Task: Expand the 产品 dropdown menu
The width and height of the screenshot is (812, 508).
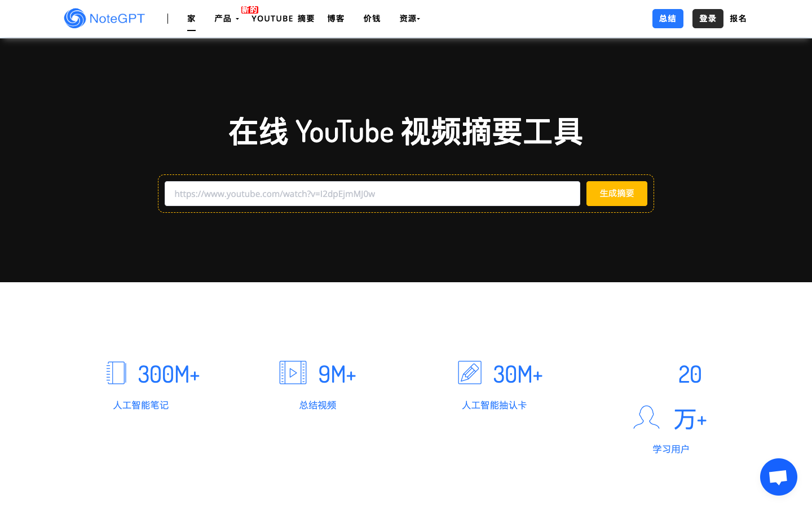Action: point(226,19)
